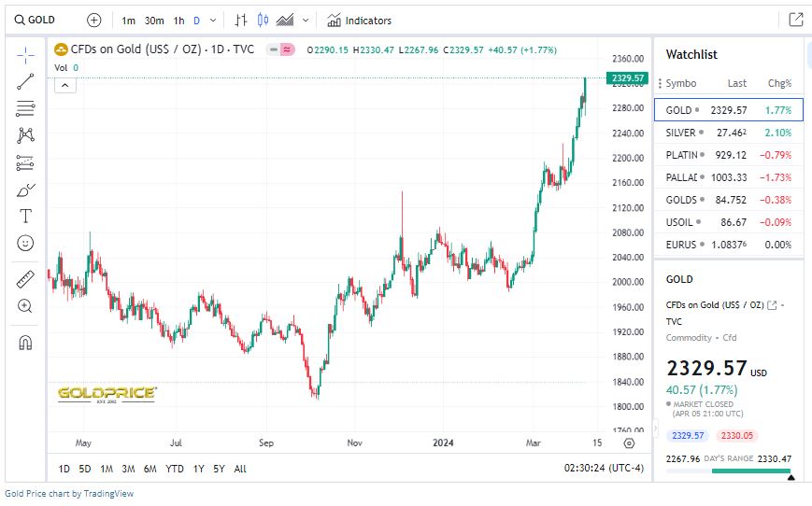Screen dimensions: 812x506
Task: Open watchlist column options dots icon
Action: coord(660,83)
